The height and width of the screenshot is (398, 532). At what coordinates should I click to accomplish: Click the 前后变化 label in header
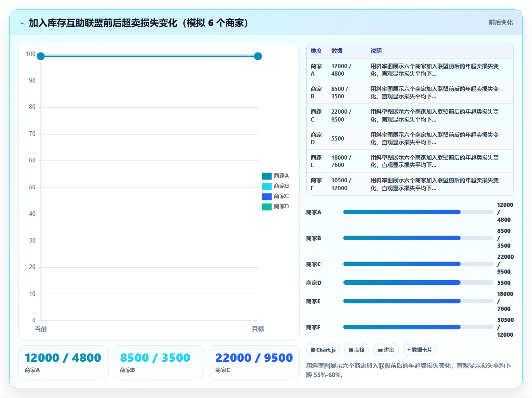500,22
